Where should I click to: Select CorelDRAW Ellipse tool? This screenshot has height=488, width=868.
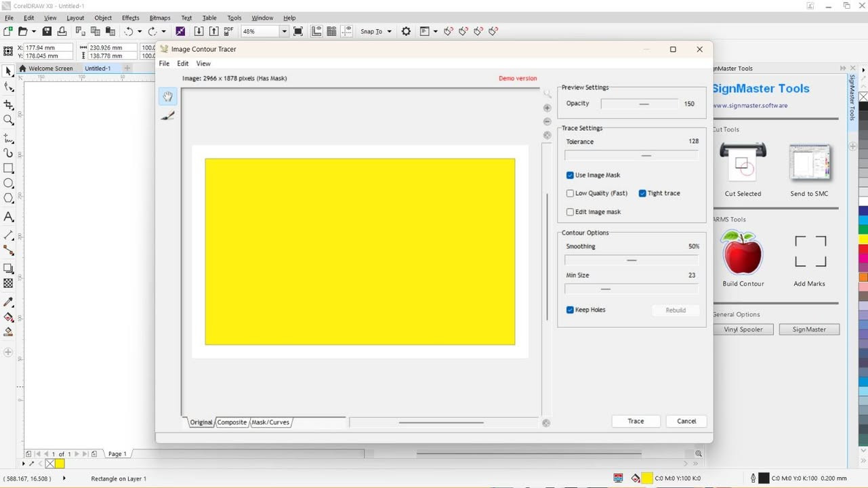coord(9,184)
